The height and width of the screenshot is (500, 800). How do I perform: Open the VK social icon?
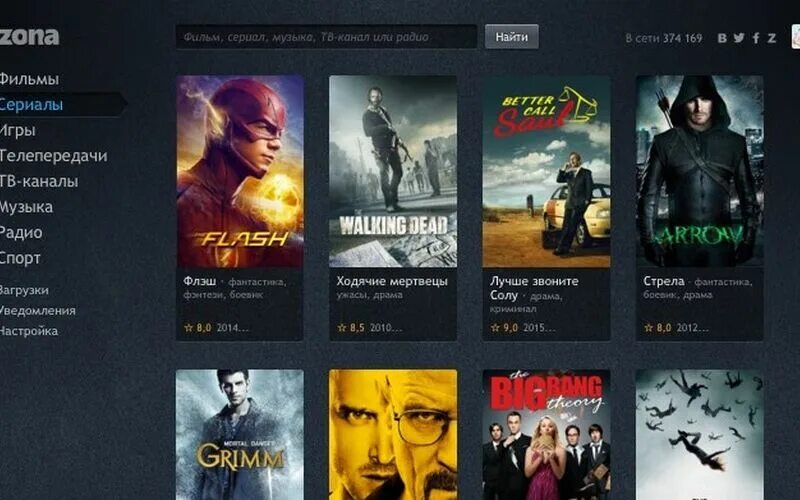pyautogui.click(x=722, y=38)
